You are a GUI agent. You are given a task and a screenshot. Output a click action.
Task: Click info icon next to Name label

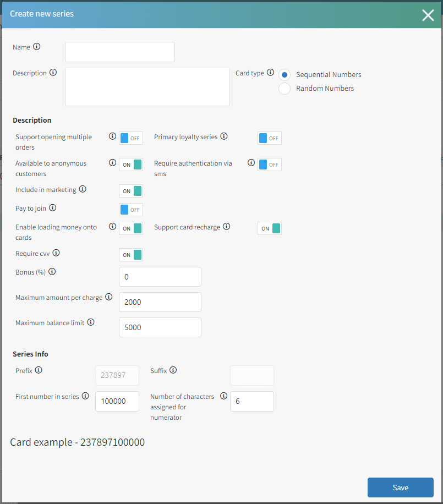(x=37, y=47)
